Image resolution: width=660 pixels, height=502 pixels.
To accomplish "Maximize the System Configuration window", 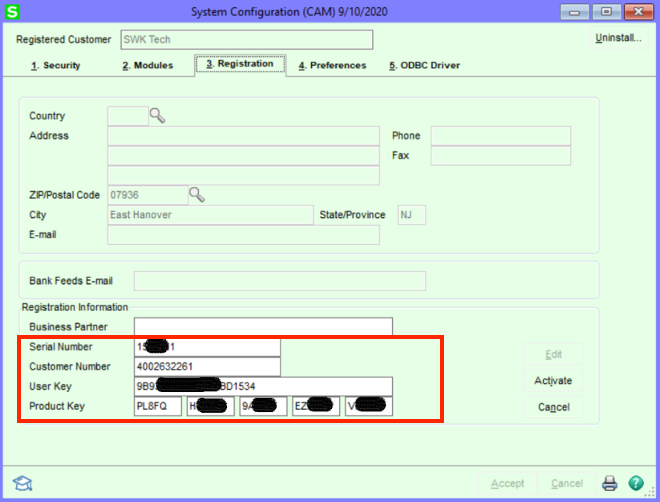I will [606, 12].
